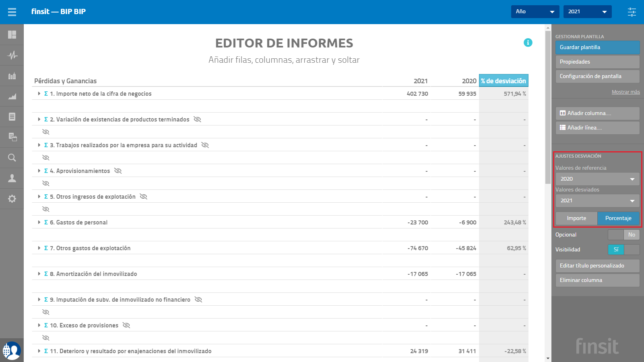This screenshot has height=362, width=644.
Task: Click Guardar plantilla button
Action: point(597,47)
